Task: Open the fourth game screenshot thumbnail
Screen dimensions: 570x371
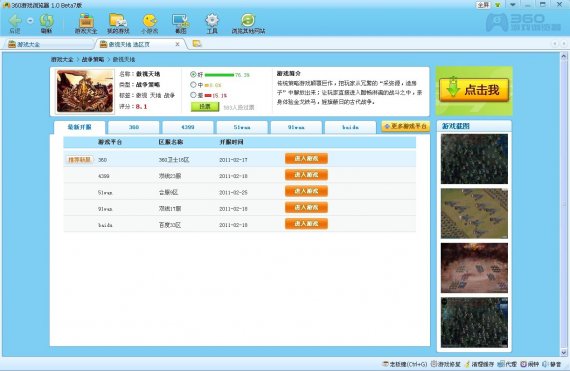Action: click(474, 322)
